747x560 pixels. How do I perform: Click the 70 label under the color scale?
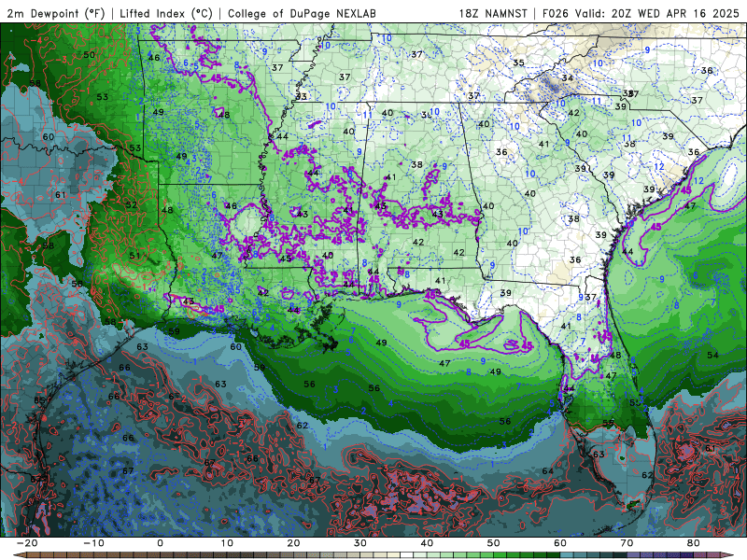(627, 543)
